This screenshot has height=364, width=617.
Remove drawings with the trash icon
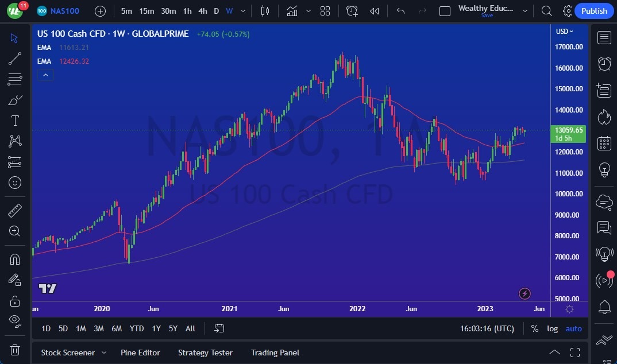(x=14, y=350)
